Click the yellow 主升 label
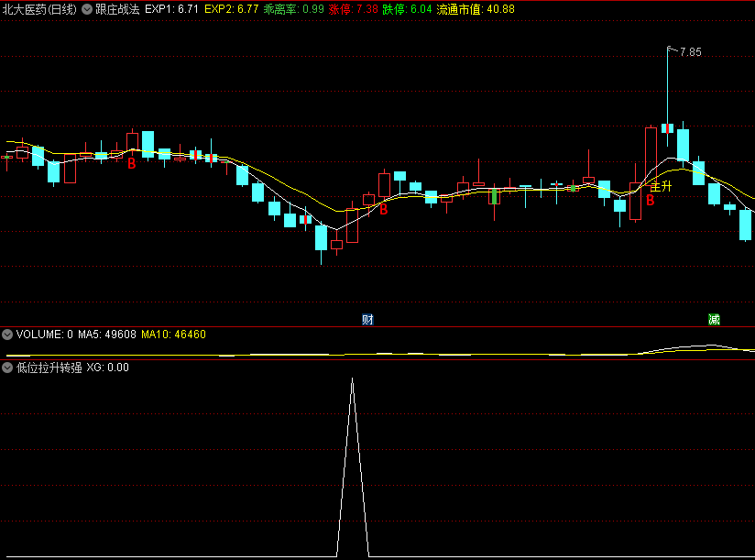This screenshot has width=755, height=560. pyautogui.click(x=662, y=186)
